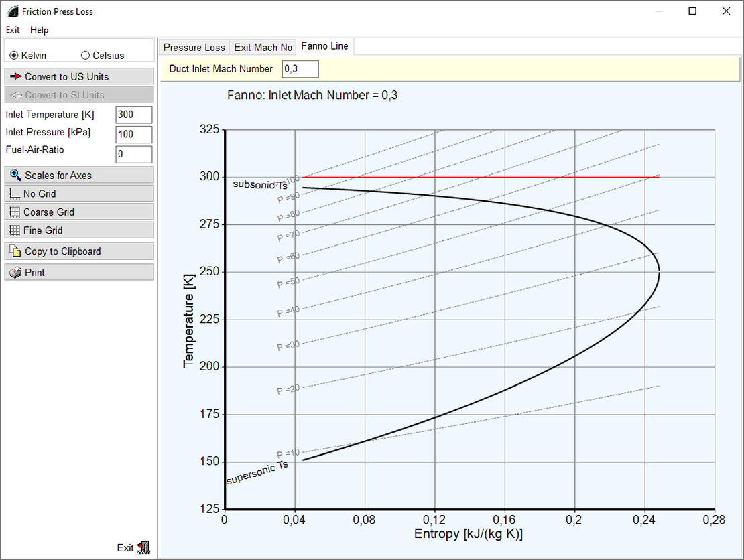
Task: Click the Fine Grid icon
Action: tap(15, 230)
